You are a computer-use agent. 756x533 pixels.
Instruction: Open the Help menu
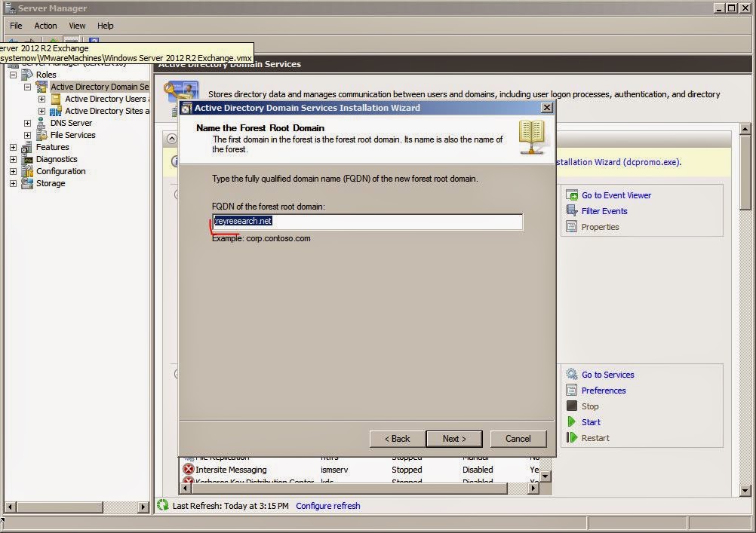[x=105, y=26]
